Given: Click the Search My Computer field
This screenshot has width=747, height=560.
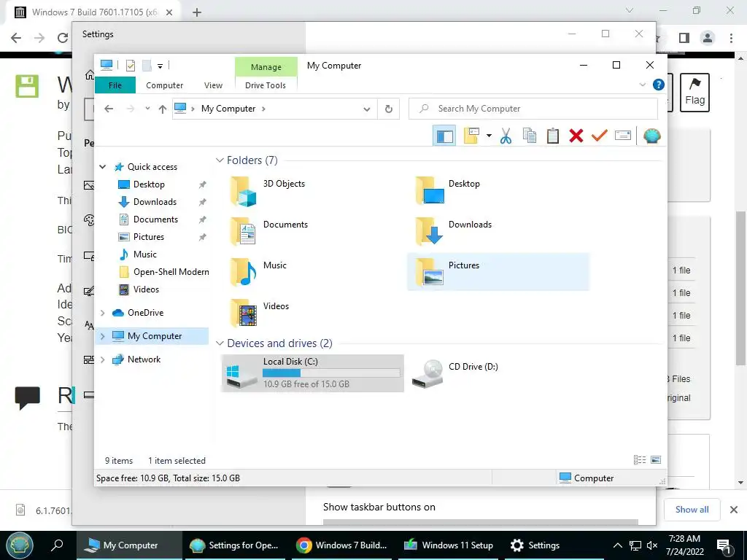Looking at the screenshot, I should (x=533, y=109).
